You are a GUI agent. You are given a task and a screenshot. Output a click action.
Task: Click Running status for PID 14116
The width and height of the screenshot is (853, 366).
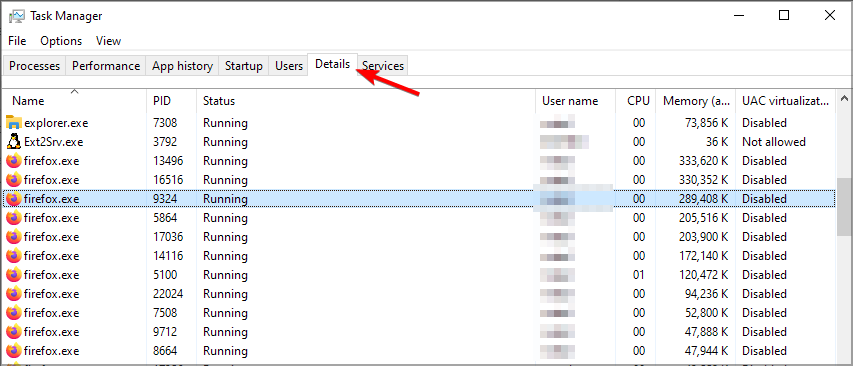226,256
